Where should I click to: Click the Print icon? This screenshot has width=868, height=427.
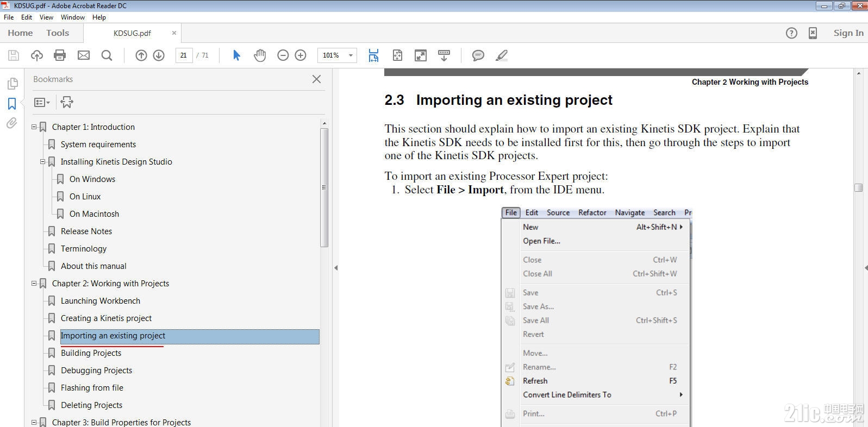click(60, 55)
